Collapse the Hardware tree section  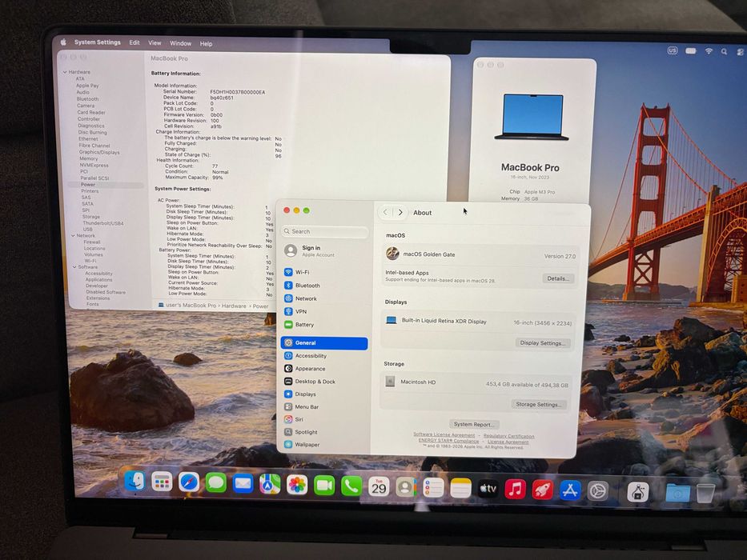click(66, 72)
